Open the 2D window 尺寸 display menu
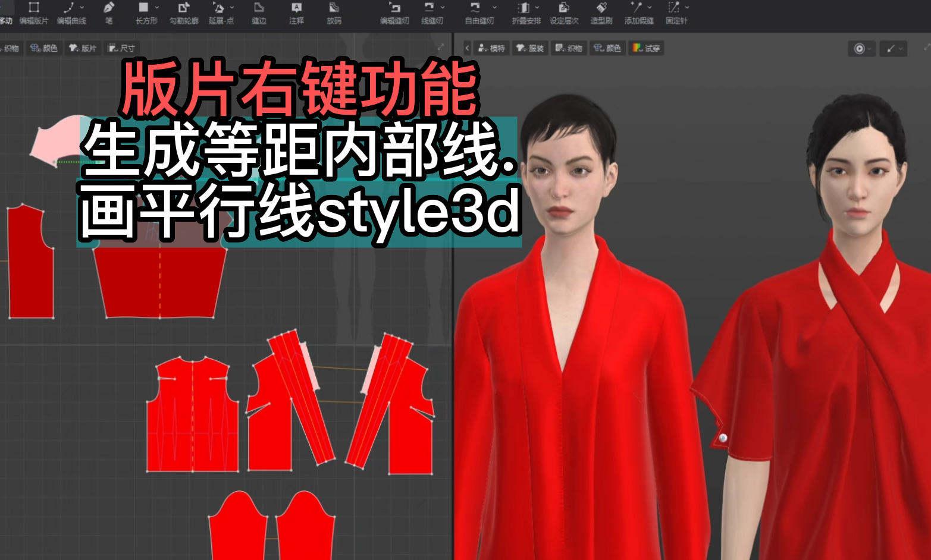The image size is (931, 560). (x=121, y=48)
